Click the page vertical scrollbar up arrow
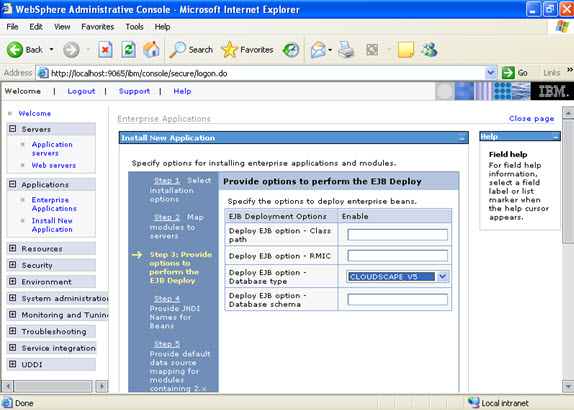 568,113
